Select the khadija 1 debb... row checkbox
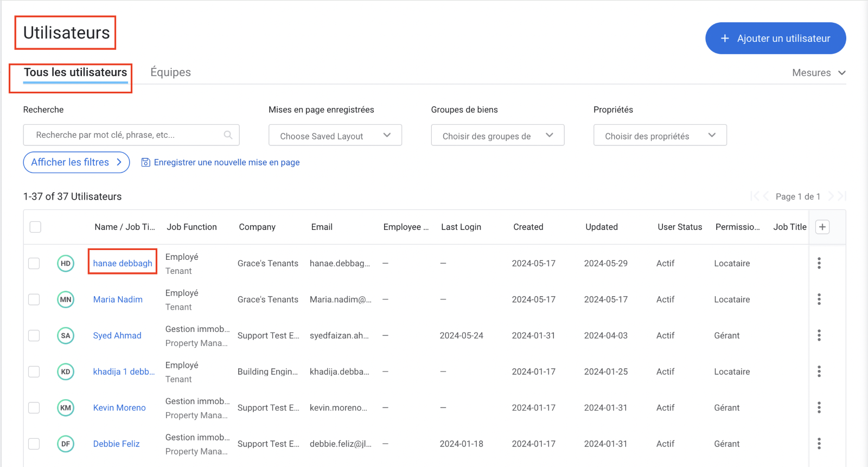 coord(34,372)
